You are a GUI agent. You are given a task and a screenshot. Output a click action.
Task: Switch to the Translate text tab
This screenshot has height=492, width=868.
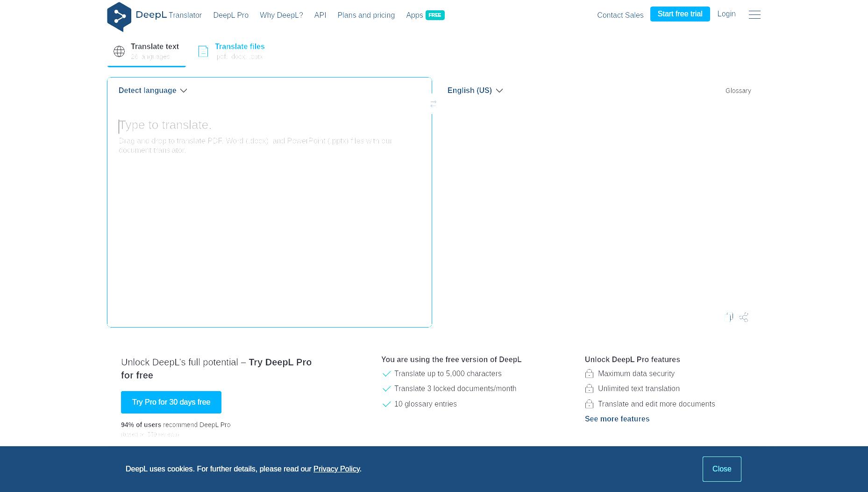(147, 51)
